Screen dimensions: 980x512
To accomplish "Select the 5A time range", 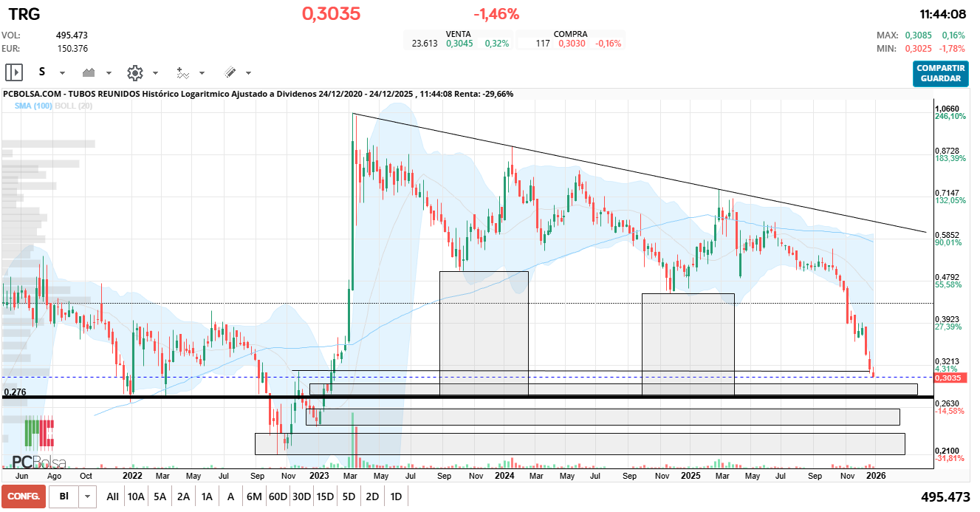I will (x=160, y=496).
